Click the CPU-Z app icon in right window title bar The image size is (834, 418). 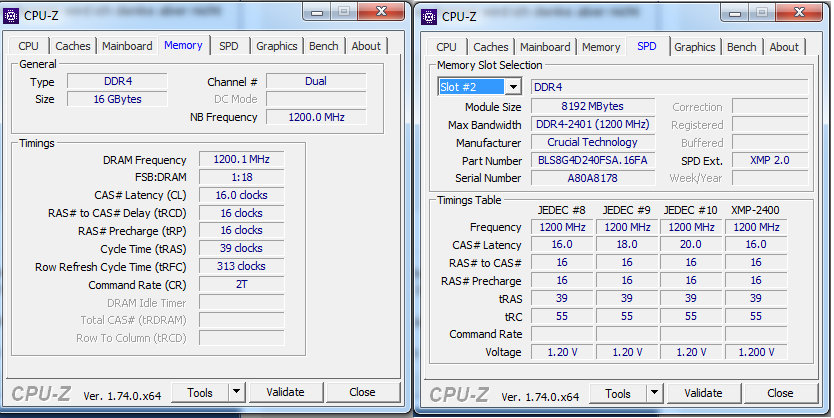429,16
